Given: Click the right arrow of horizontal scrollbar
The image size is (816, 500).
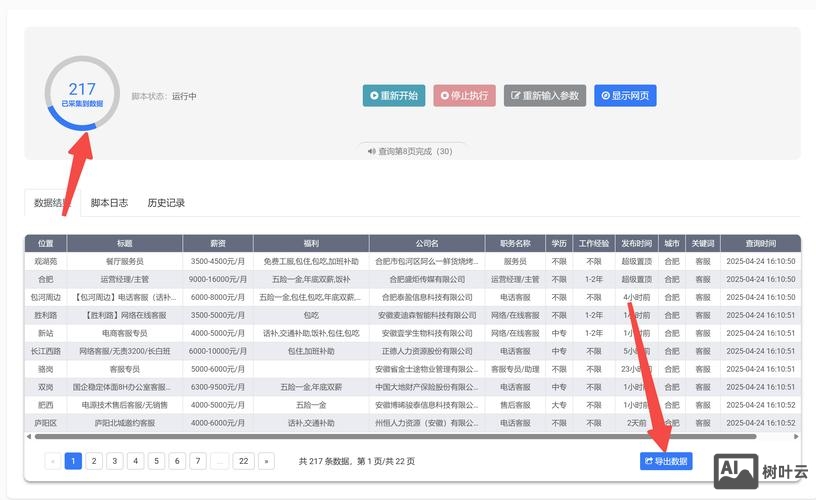Looking at the screenshot, I should [796, 437].
